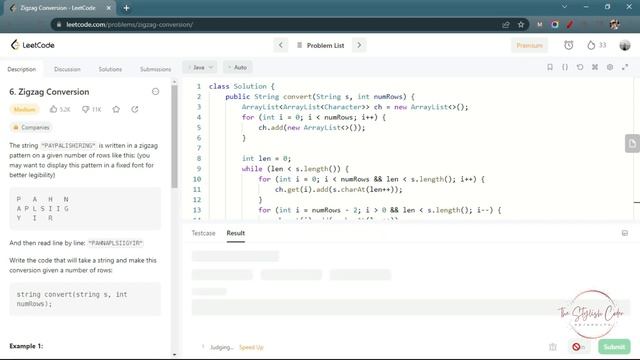Close the Zigzag Conversion tab
The width and height of the screenshot is (640, 360).
click(x=109, y=8)
